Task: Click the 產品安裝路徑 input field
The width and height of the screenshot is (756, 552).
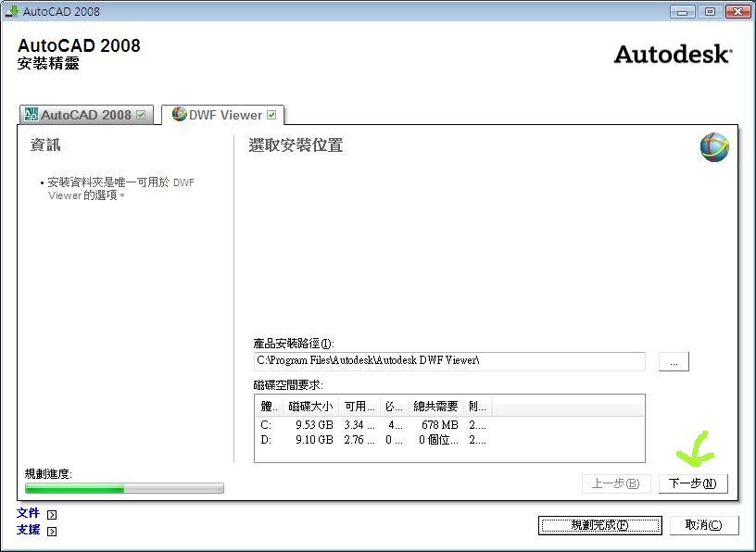Action: 449,361
